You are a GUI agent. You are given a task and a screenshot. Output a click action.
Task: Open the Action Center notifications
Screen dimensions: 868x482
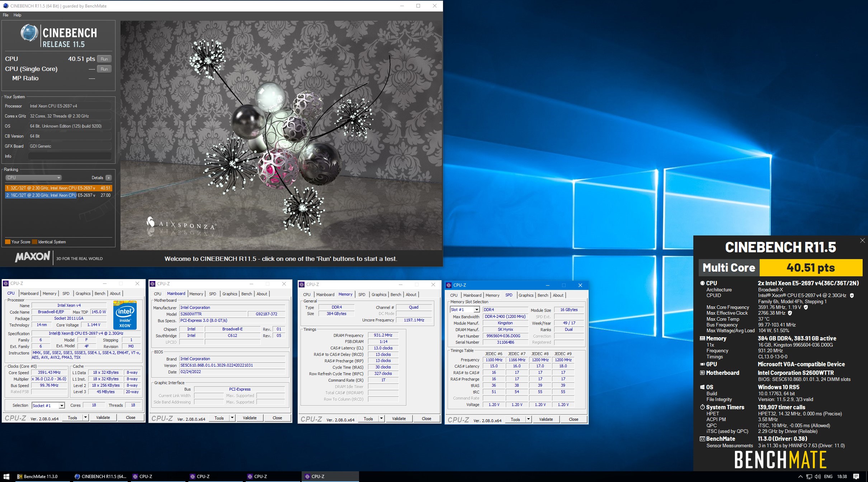click(856, 477)
